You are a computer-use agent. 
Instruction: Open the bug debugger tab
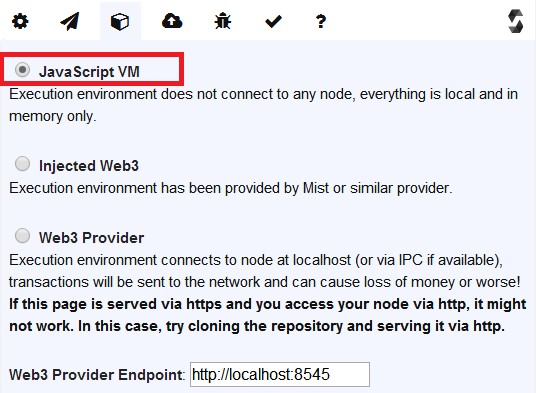coord(223,21)
